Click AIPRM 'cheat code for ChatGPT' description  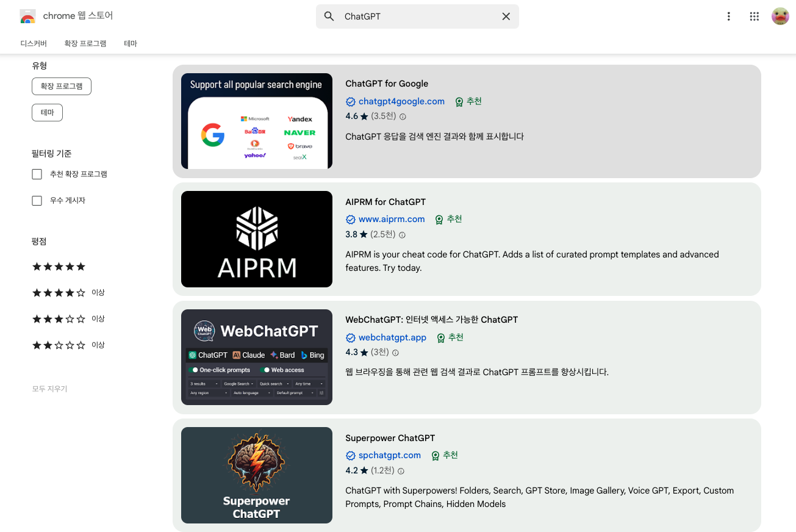tap(532, 261)
